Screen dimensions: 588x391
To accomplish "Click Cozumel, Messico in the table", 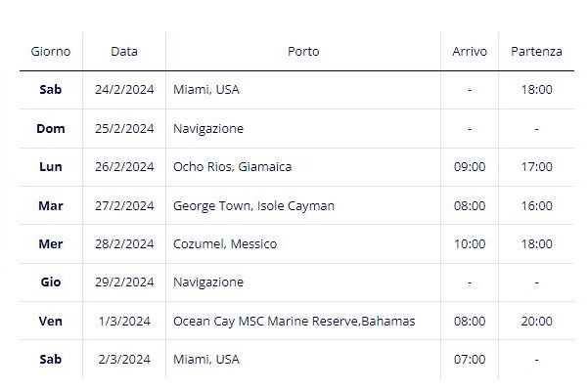I will (225, 243).
